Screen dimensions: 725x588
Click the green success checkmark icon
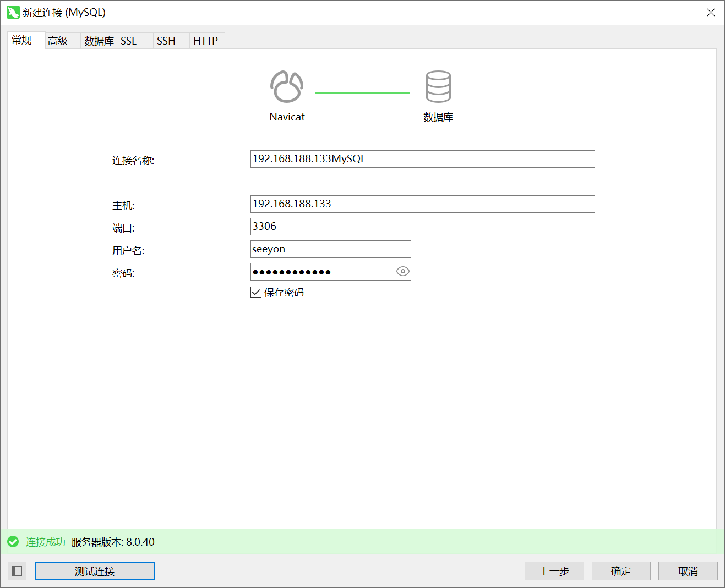pyautogui.click(x=13, y=542)
